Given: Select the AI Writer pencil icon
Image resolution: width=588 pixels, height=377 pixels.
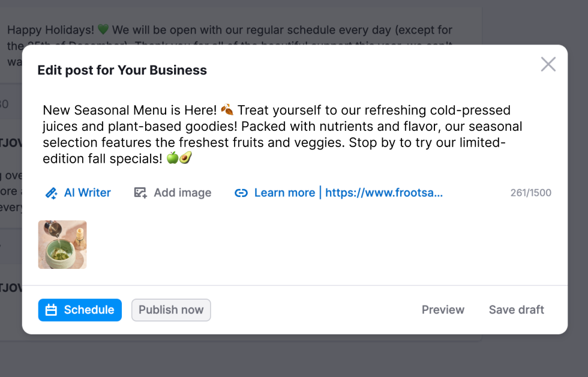Looking at the screenshot, I should coord(50,193).
